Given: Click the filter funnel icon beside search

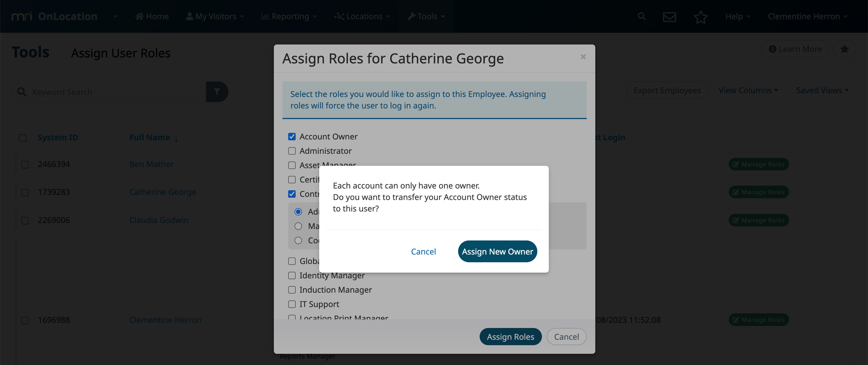Looking at the screenshot, I should coord(217,92).
